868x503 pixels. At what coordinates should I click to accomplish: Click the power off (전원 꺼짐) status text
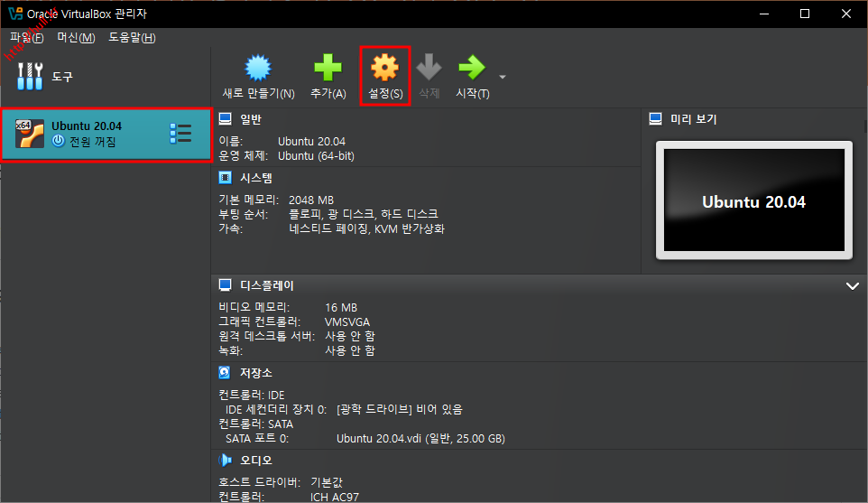pos(92,142)
